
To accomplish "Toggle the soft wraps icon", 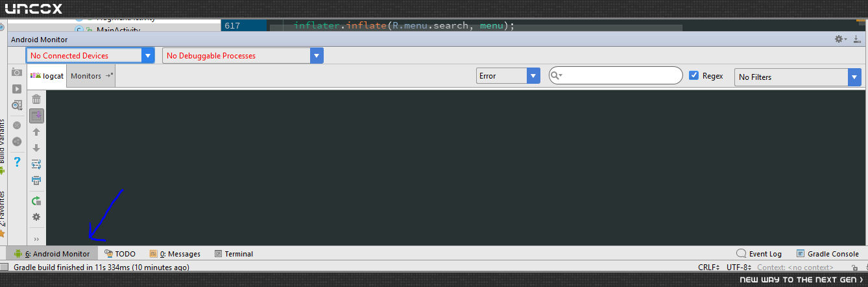I will point(36,164).
